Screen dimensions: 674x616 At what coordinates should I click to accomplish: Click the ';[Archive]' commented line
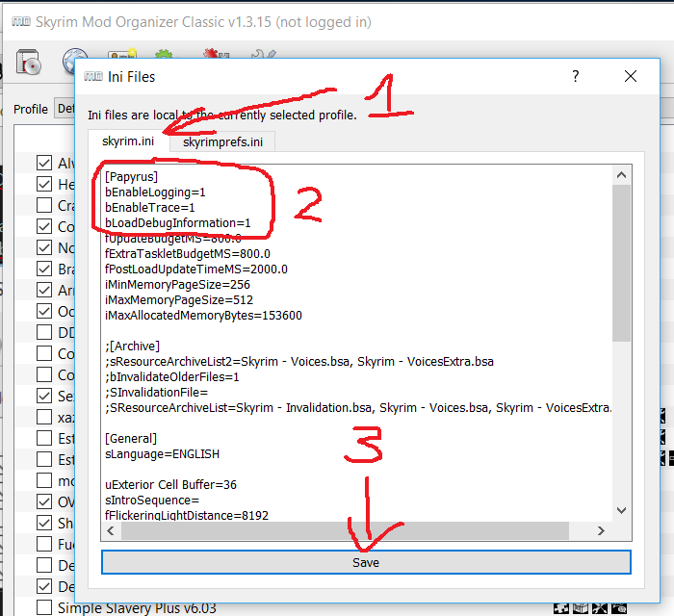(133, 346)
